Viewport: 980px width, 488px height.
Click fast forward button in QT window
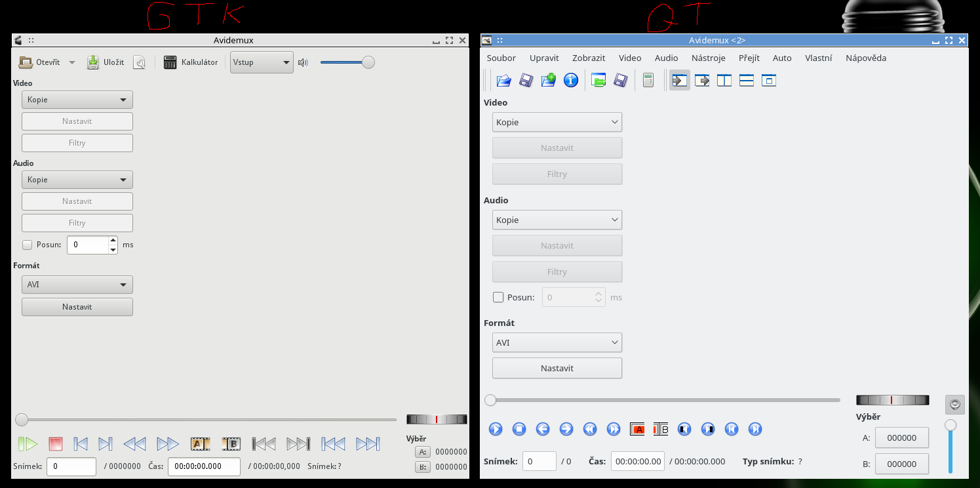614,429
